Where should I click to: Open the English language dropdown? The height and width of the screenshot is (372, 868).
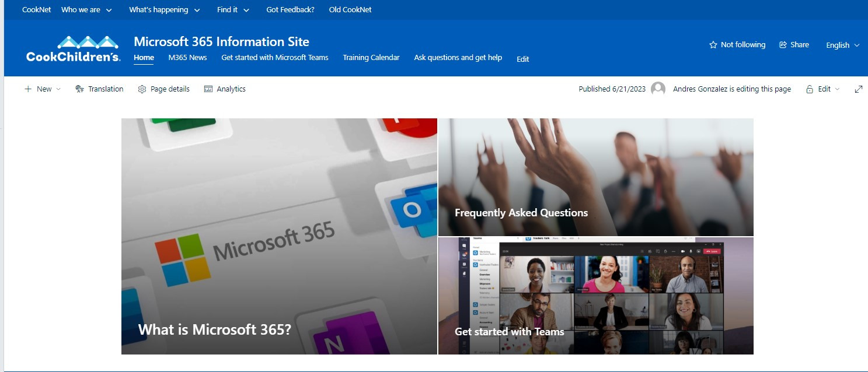pyautogui.click(x=843, y=45)
